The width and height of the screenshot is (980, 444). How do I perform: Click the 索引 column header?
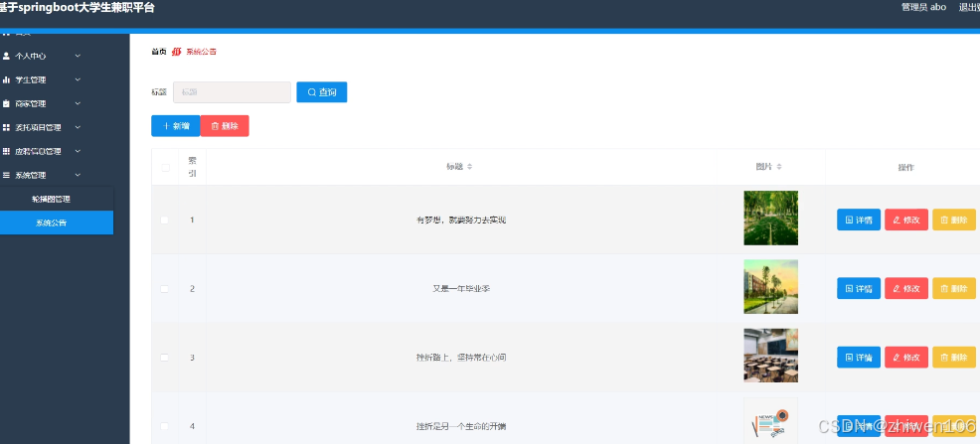tap(193, 167)
